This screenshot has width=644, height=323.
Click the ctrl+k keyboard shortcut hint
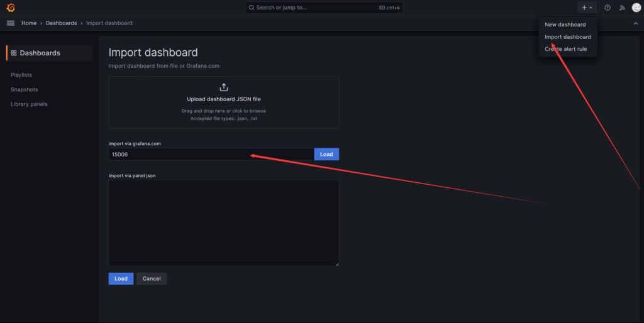click(x=389, y=8)
